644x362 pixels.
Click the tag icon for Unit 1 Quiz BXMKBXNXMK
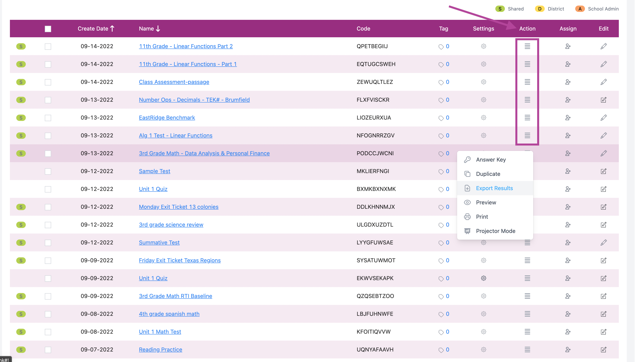pos(441,190)
